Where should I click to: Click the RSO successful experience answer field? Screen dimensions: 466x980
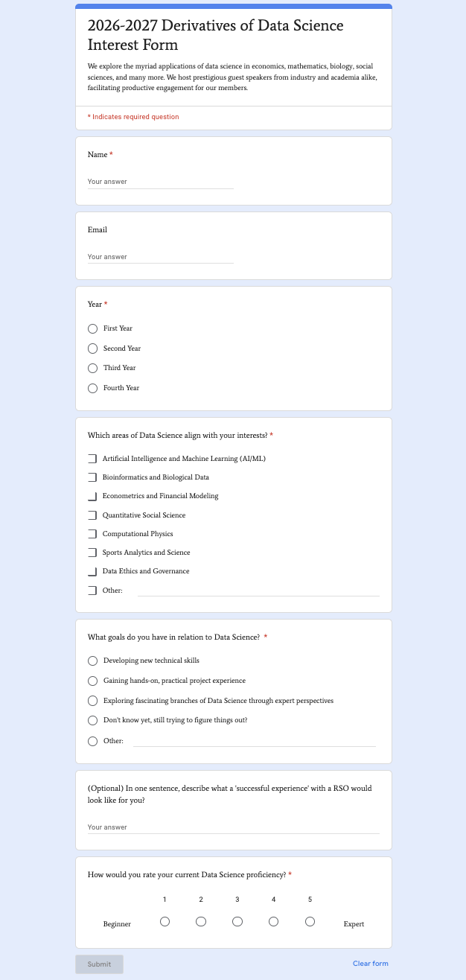point(234,827)
